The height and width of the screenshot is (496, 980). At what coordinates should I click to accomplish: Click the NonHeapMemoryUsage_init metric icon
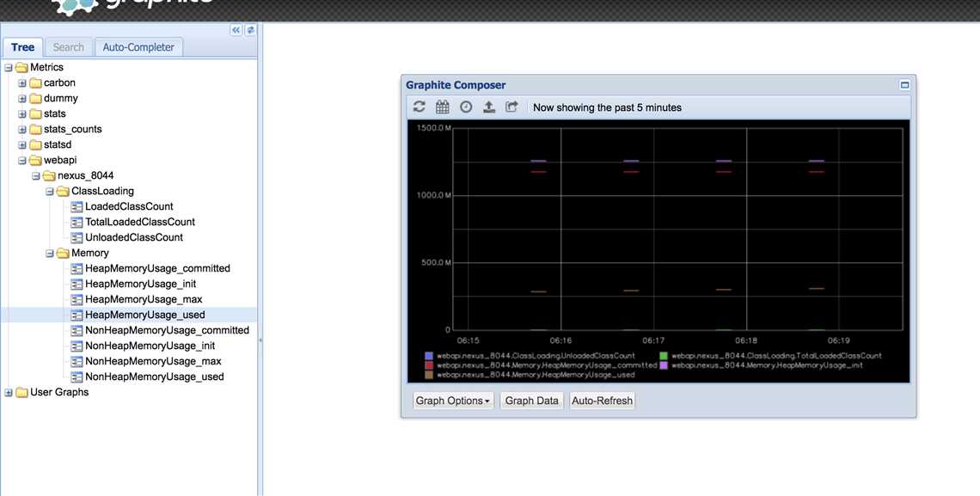[77, 346]
